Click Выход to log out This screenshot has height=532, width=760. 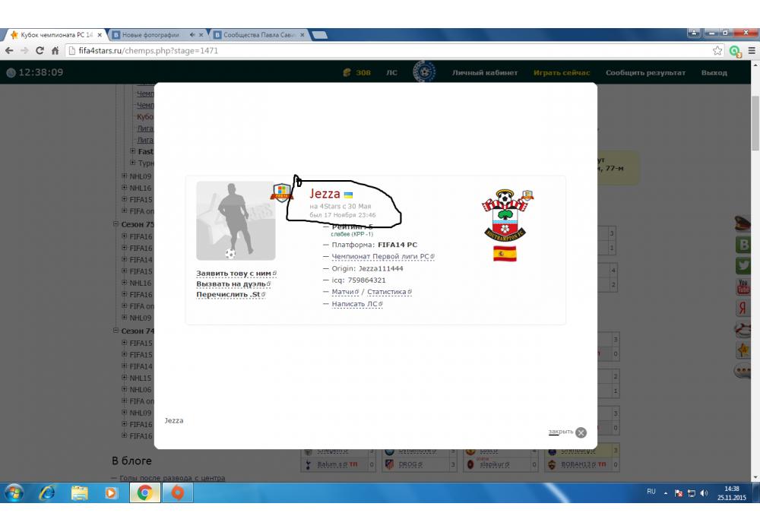coord(714,73)
